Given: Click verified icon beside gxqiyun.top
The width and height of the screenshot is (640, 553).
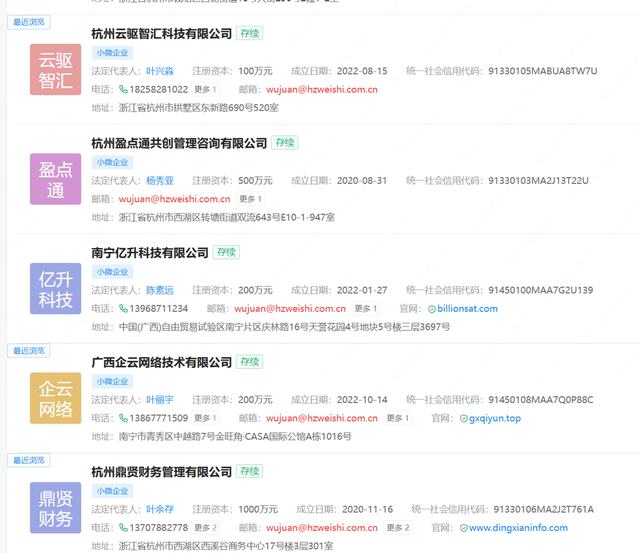Looking at the screenshot, I should 464,419.
